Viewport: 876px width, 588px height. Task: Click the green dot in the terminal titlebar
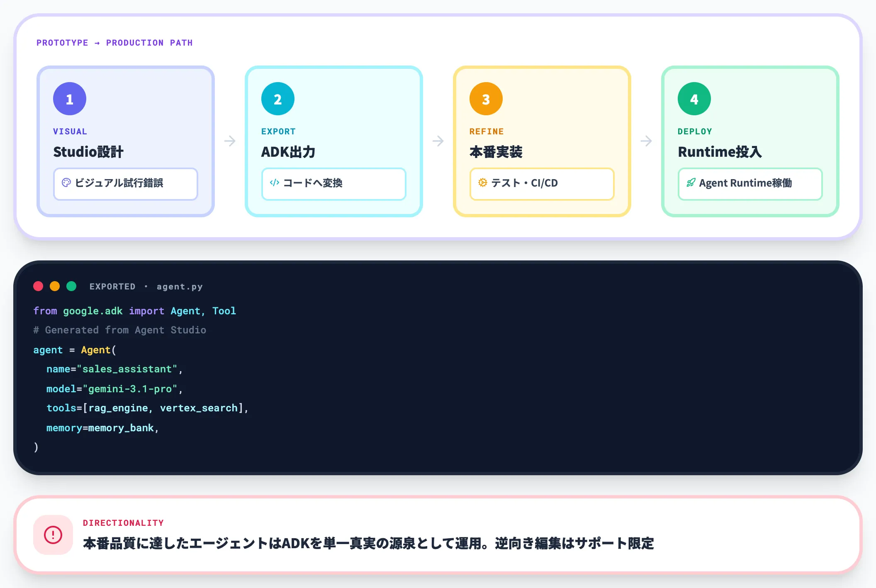tap(71, 286)
